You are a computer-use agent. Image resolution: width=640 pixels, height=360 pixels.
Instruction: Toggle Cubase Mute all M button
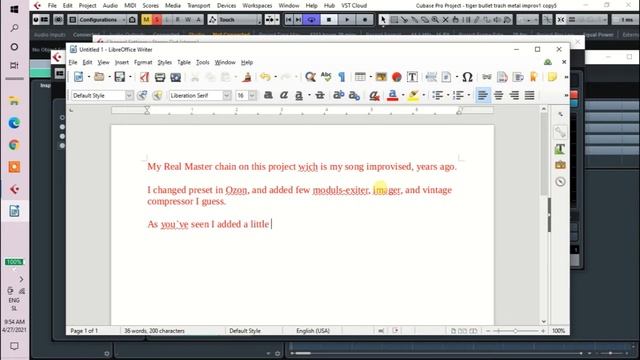pyautogui.click(x=146, y=20)
